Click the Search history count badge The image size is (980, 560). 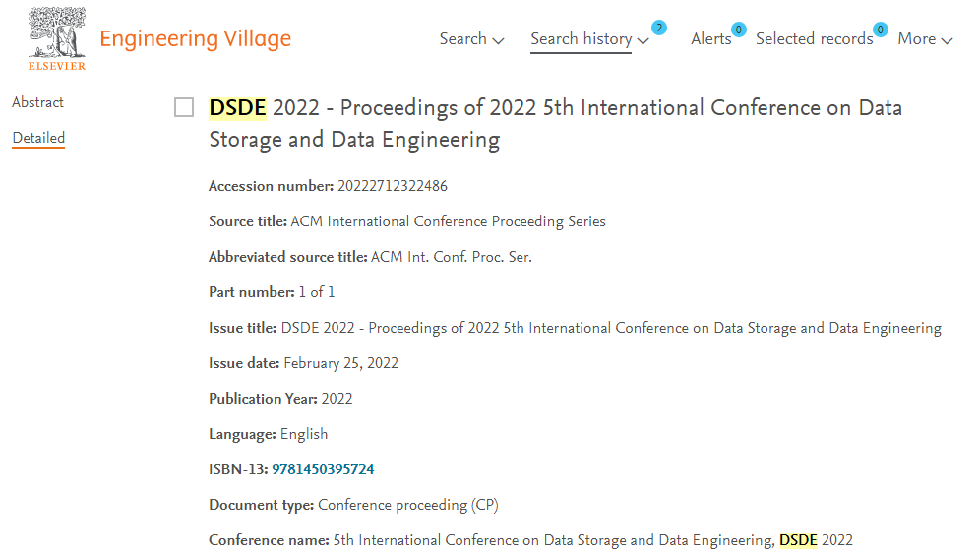(658, 28)
